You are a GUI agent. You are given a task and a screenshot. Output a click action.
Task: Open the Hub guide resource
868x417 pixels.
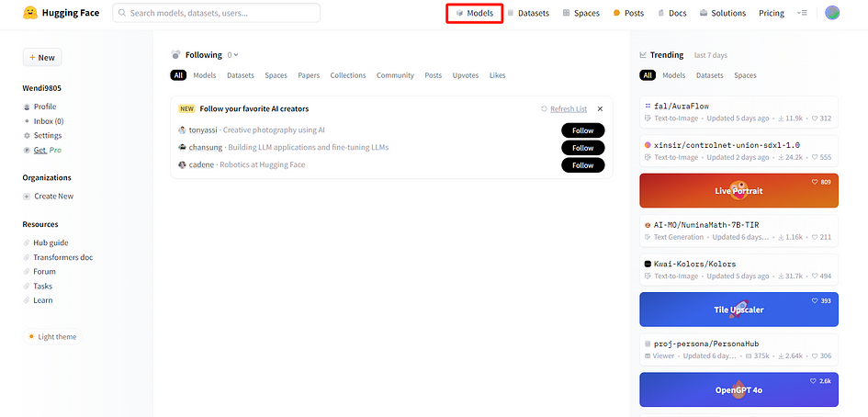click(x=46, y=243)
